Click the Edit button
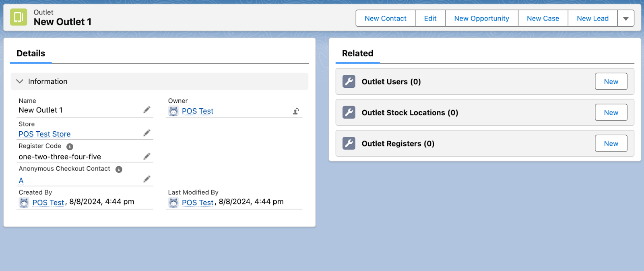 tap(430, 19)
